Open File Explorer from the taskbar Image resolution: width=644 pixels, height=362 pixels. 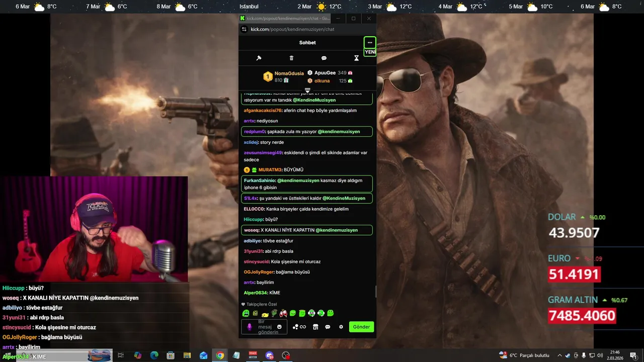(187, 355)
